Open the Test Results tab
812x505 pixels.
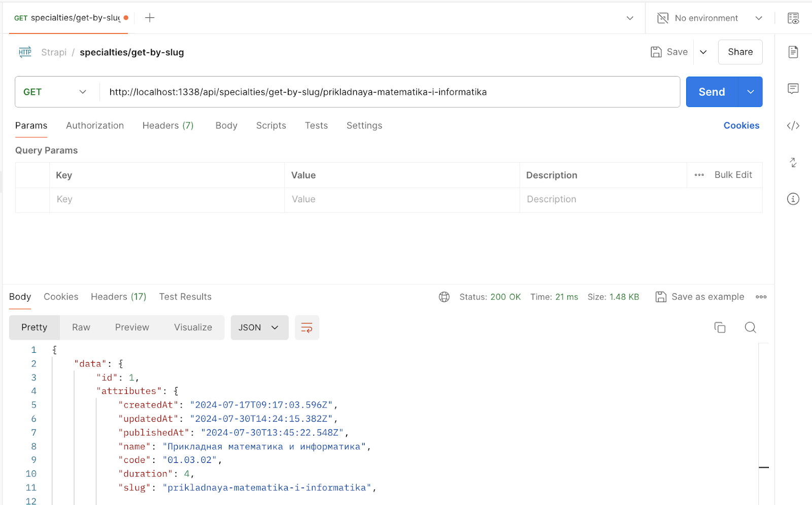185,297
